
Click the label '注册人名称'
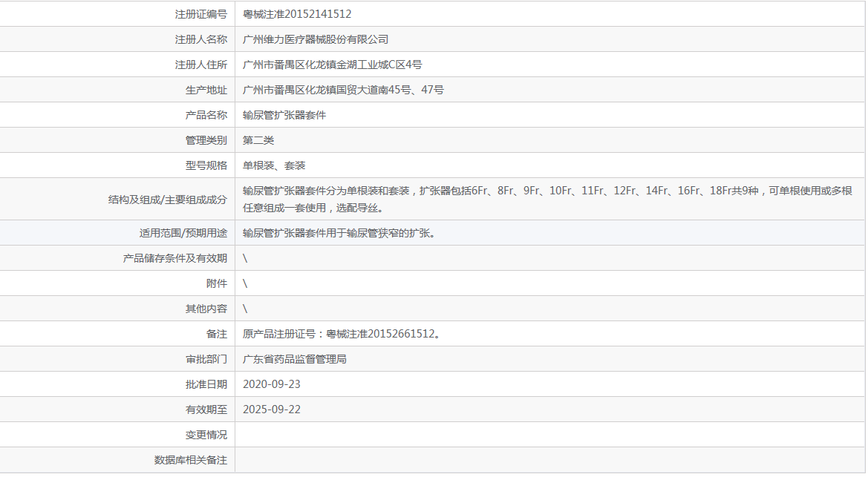(x=201, y=40)
